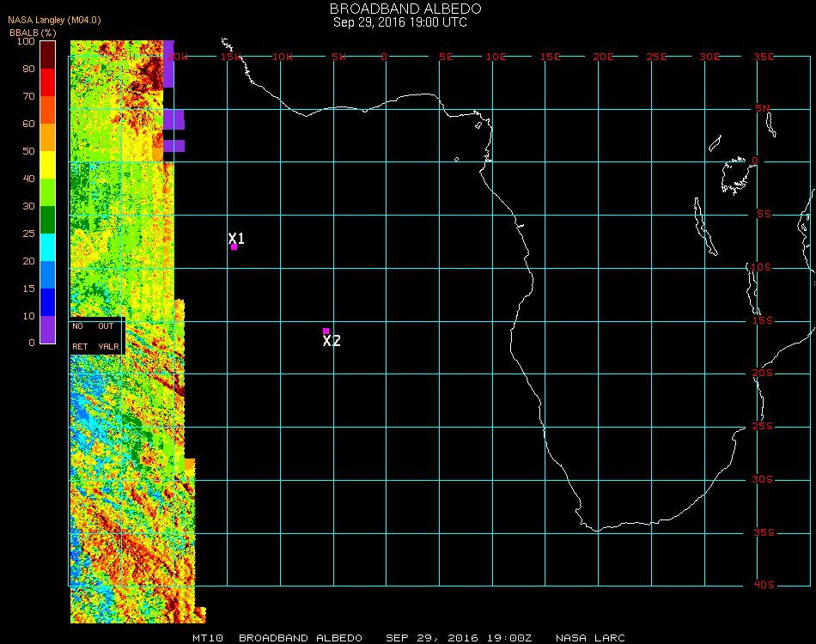
Task: Click the 'OUT' label in legend box
Action: 106,326
